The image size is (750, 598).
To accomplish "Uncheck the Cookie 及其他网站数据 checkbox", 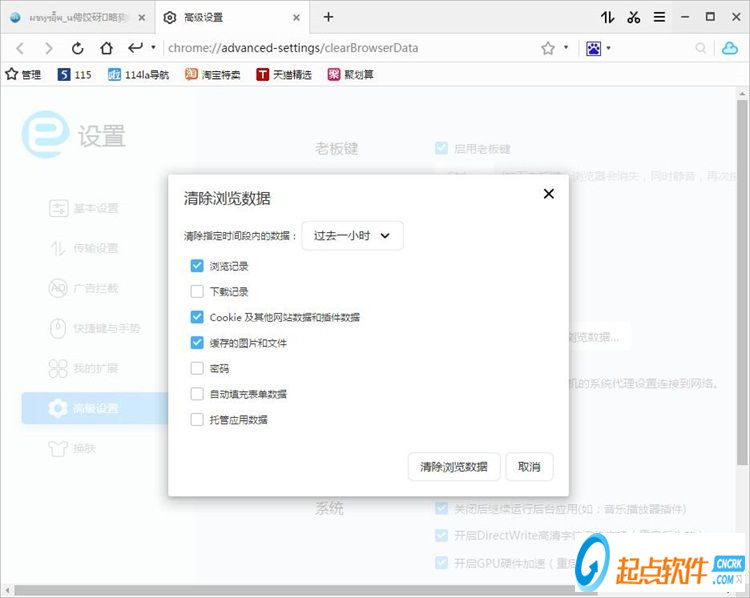I will click(197, 317).
